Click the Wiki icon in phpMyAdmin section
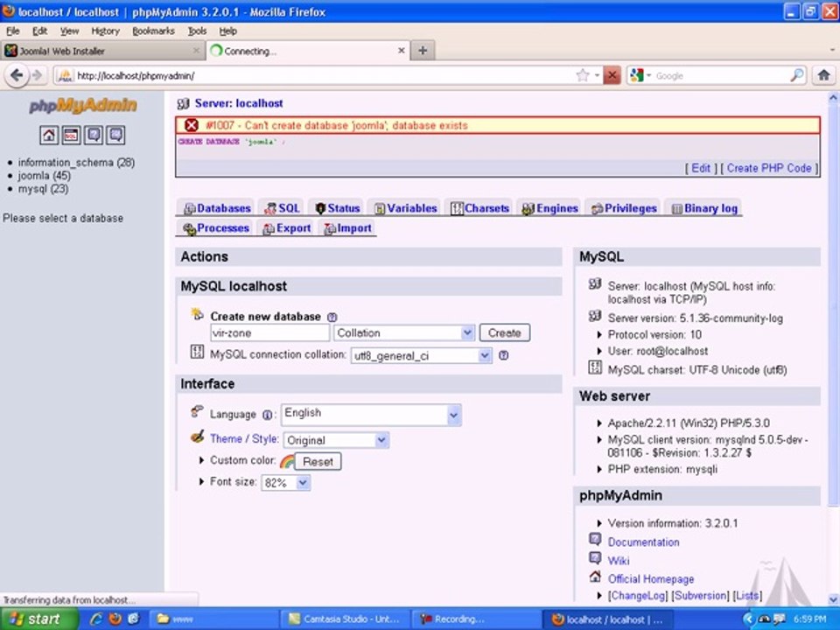The height and width of the screenshot is (630, 840). 595,558
